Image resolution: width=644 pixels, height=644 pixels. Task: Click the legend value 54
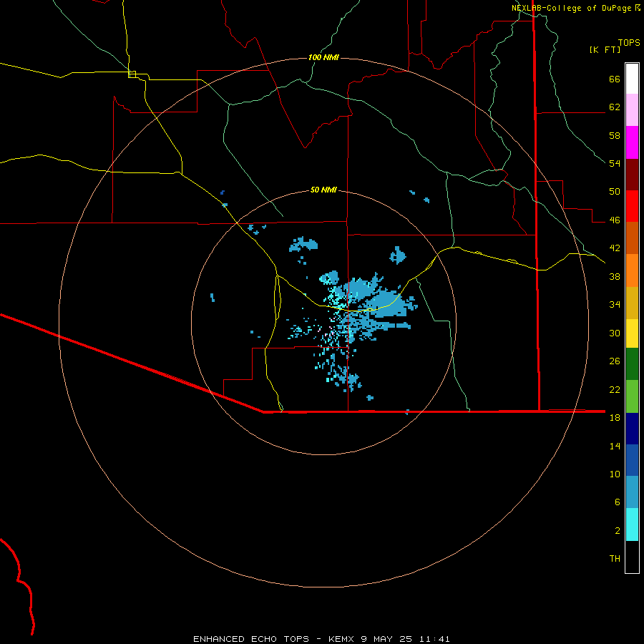point(615,163)
